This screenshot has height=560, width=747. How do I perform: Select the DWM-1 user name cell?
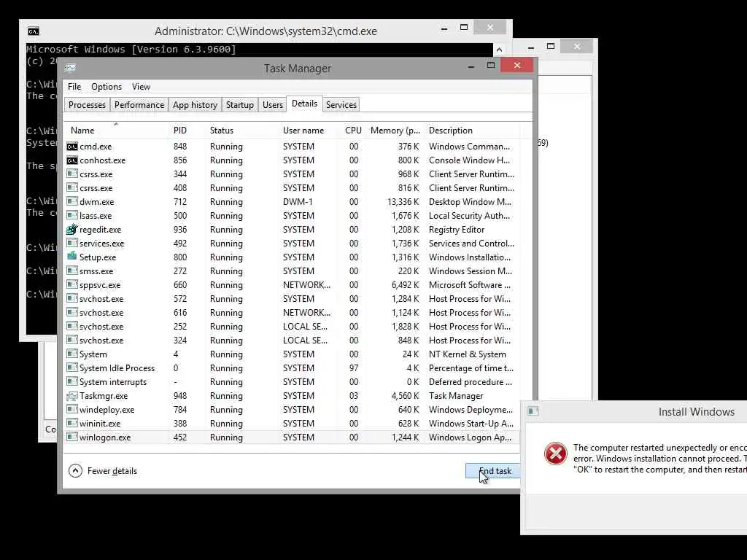coord(298,202)
